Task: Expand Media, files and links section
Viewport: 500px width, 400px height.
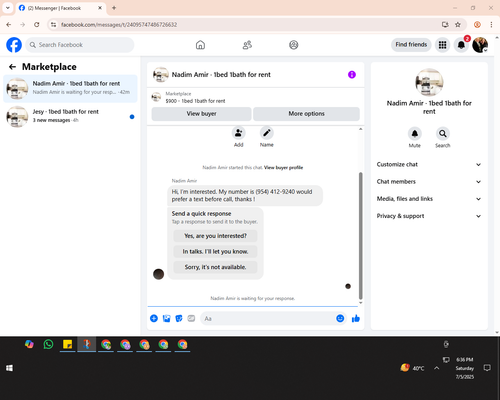Action: (429, 199)
